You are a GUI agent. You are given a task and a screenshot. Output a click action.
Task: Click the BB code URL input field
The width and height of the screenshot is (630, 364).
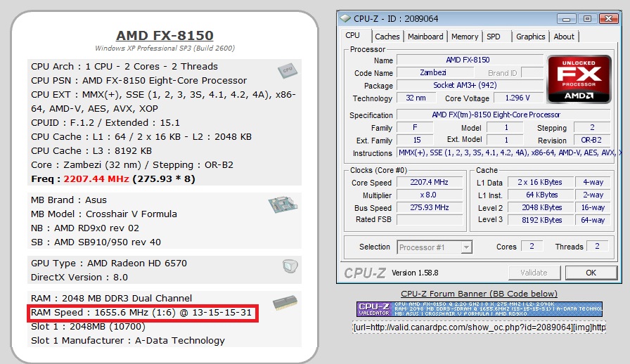[480, 327]
